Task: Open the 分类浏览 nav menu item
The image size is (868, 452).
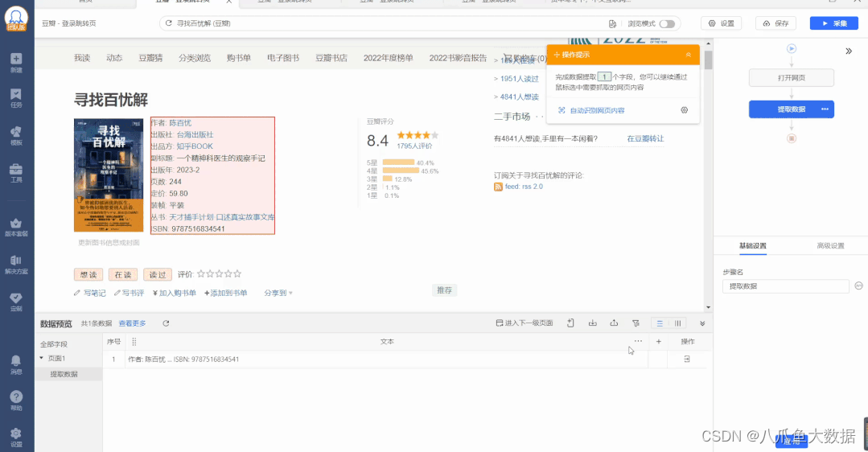Action: 195,58
